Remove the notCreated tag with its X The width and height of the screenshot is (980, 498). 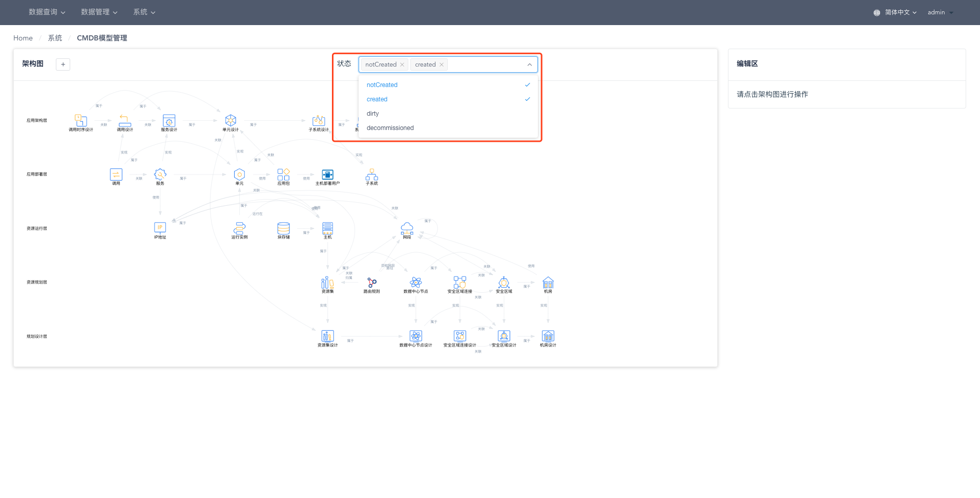(x=402, y=64)
